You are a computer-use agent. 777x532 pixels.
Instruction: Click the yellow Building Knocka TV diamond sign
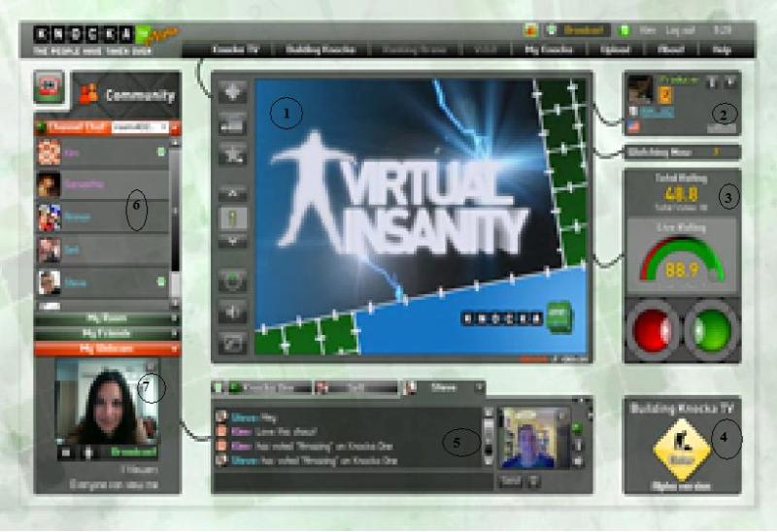coord(682,449)
